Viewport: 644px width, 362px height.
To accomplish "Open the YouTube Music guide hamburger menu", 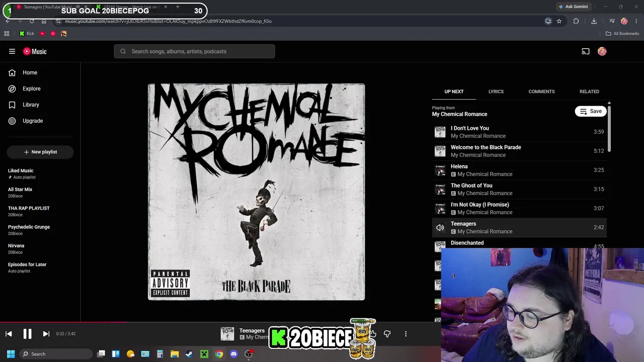I will [12, 51].
